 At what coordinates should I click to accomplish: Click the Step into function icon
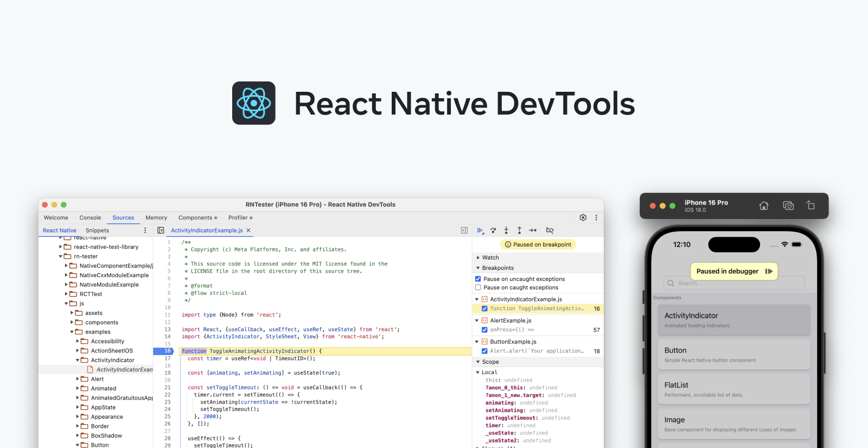click(506, 230)
